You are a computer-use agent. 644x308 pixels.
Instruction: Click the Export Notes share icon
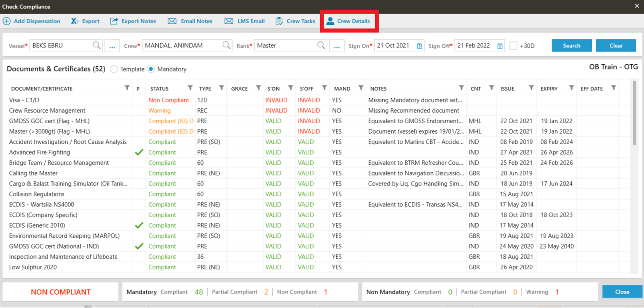(x=114, y=21)
